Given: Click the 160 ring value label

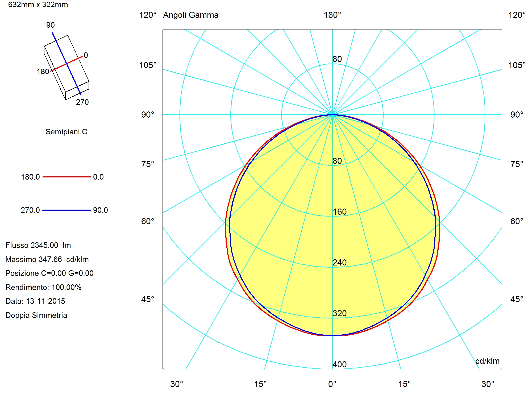Looking at the screenshot, I should [340, 212].
